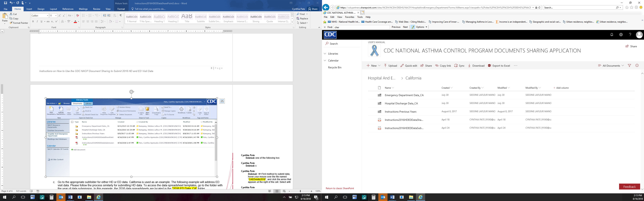
Task: Open the Mailings tab in Word
Action: (83, 9)
